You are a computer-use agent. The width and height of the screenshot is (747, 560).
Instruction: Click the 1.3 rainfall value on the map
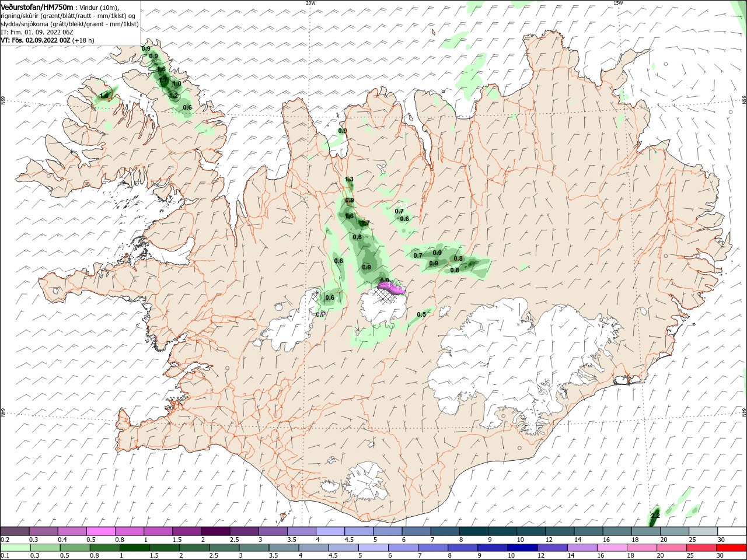click(349, 179)
